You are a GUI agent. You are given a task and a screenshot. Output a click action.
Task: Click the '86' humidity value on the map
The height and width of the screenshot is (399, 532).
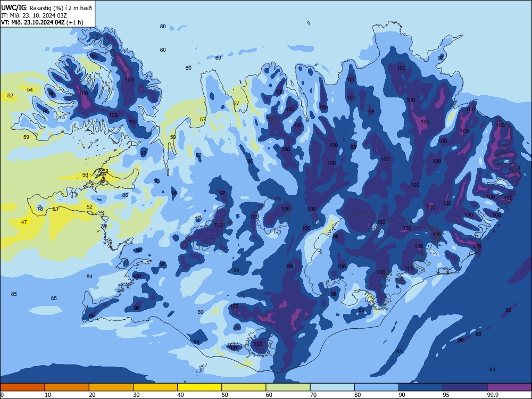pos(125,195)
